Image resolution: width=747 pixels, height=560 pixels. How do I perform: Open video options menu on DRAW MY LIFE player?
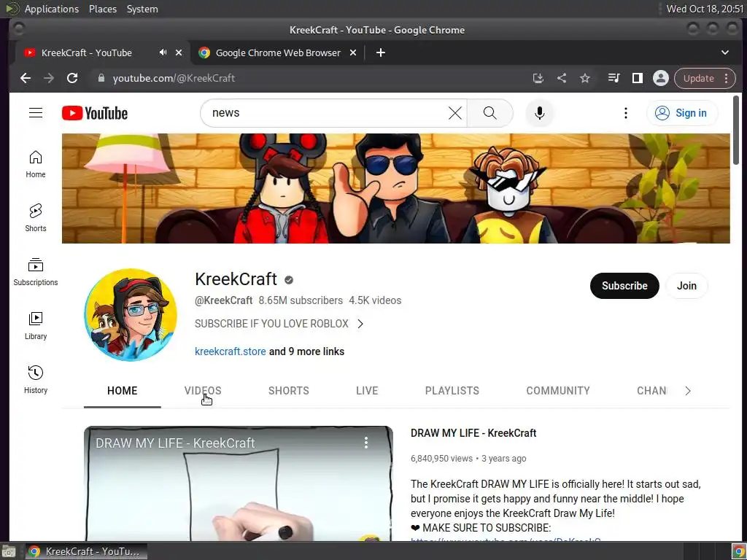(x=366, y=443)
